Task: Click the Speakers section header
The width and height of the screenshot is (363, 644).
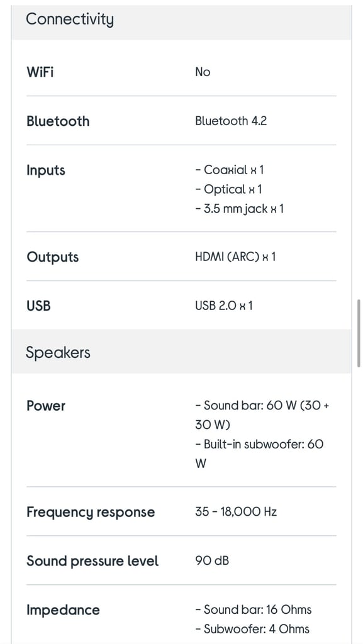Action: point(181,352)
